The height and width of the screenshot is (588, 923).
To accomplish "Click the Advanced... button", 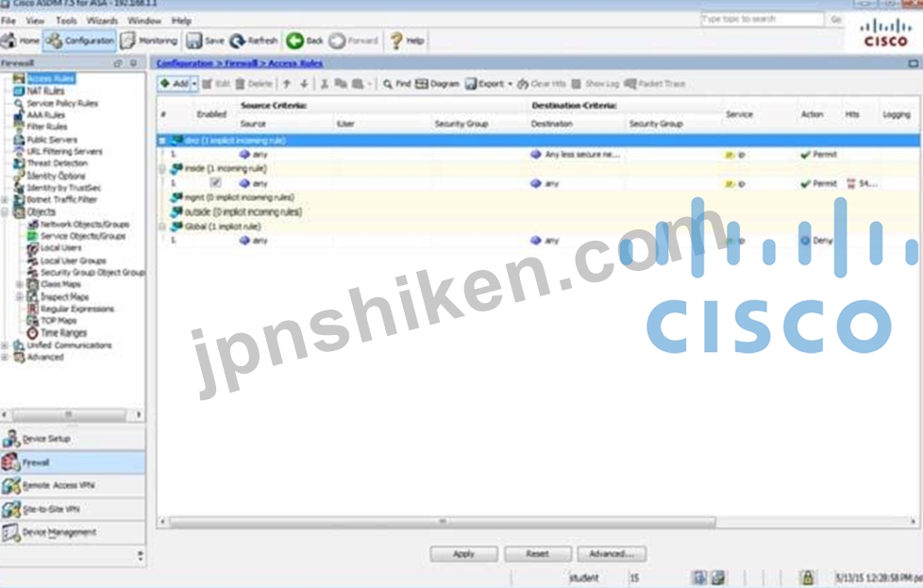I will point(612,554).
